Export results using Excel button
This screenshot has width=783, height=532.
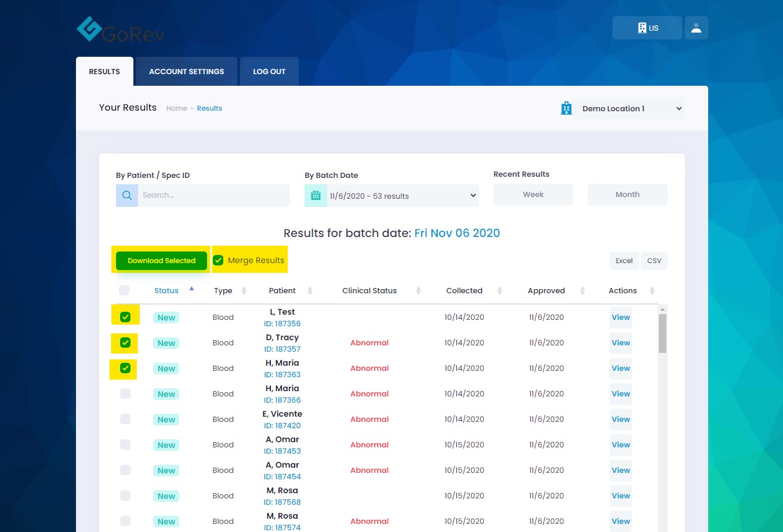click(624, 261)
